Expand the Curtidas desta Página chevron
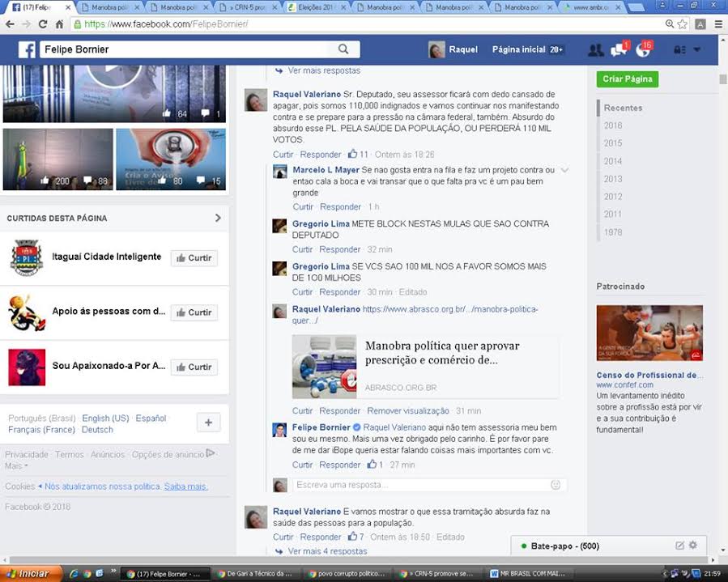This screenshot has height=582, width=728. click(218, 218)
